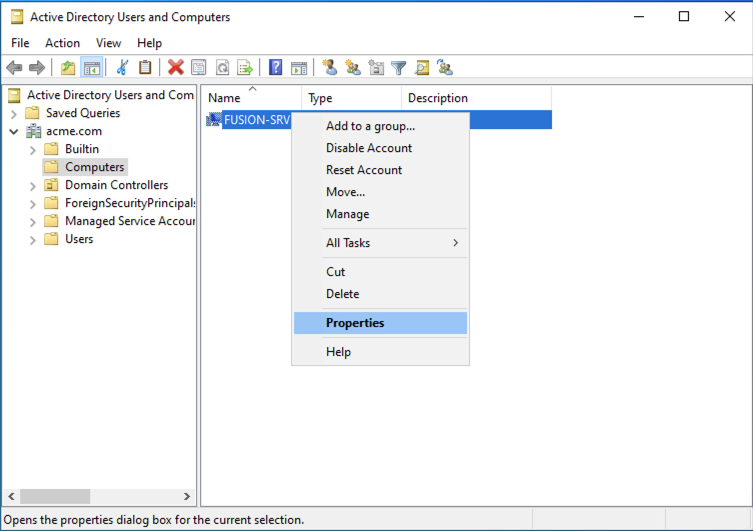Choose Manage in context menu
This screenshot has width=753, height=531.
[x=380, y=214]
